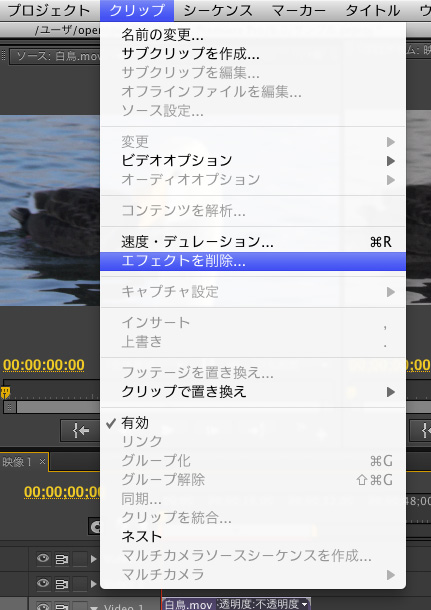Close the 映像 1 timeline tab
This screenshot has height=610, width=431.
[x=42, y=462]
